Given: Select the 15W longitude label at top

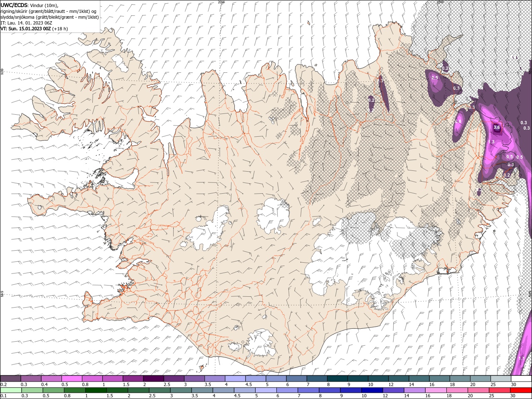Looking at the screenshot, I should click(440, 2).
